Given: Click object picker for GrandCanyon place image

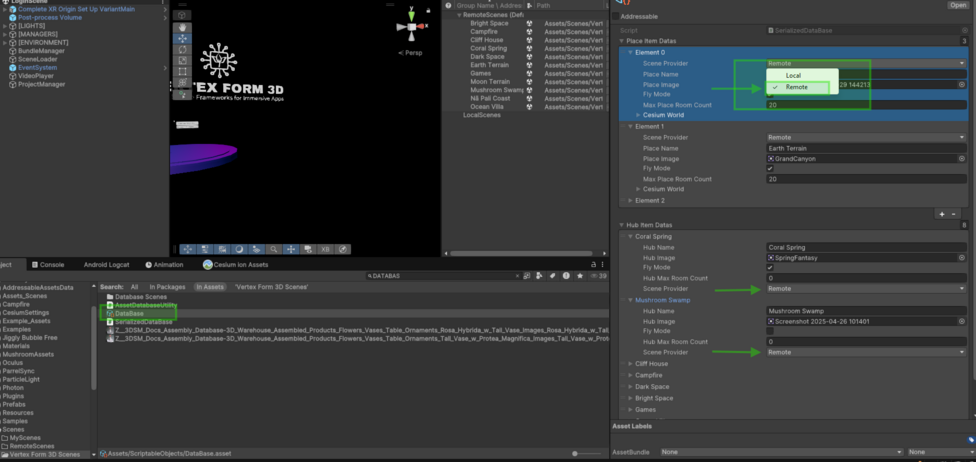Looking at the screenshot, I should 962,158.
